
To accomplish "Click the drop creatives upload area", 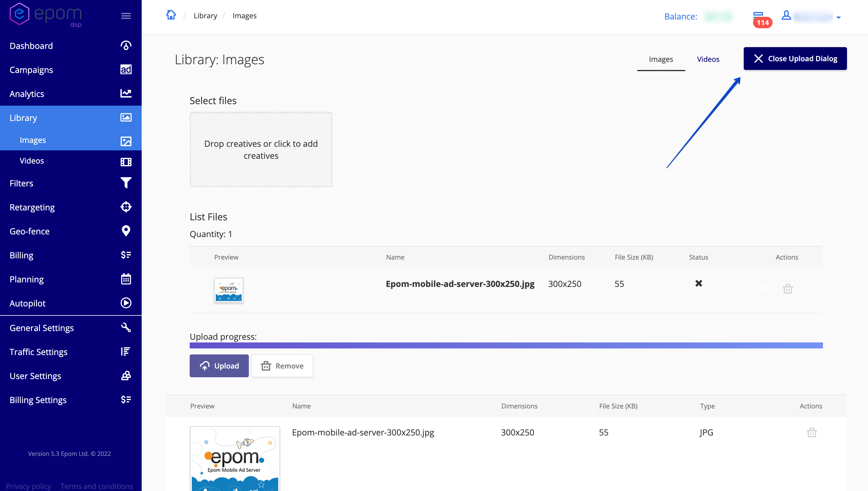I will [261, 149].
